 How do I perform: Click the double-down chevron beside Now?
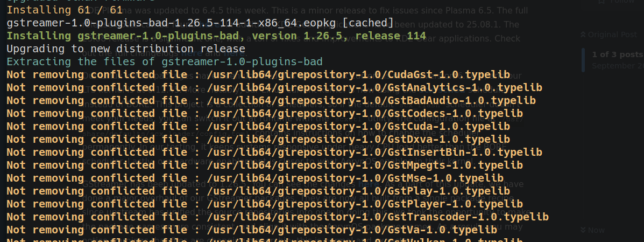click(583, 230)
